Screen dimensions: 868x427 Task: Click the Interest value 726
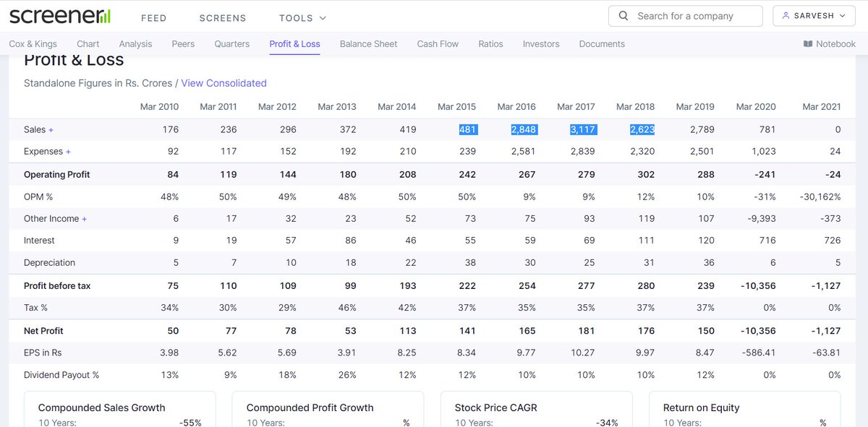[x=831, y=241]
